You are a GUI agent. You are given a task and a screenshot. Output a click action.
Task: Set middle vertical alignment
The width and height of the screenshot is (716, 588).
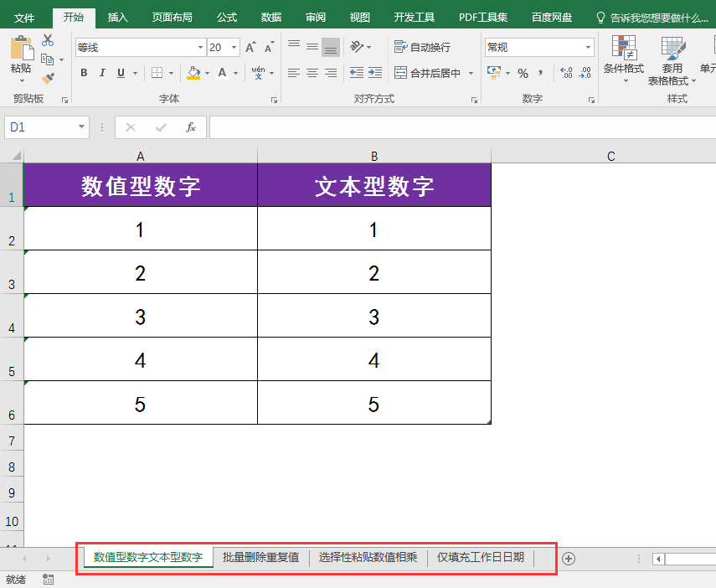[x=312, y=47]
